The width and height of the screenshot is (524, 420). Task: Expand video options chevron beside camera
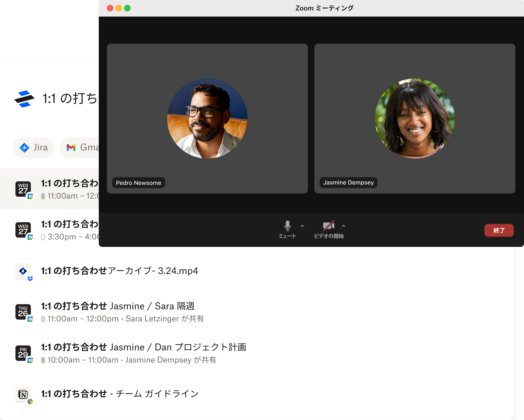click(x=343, y=226)
